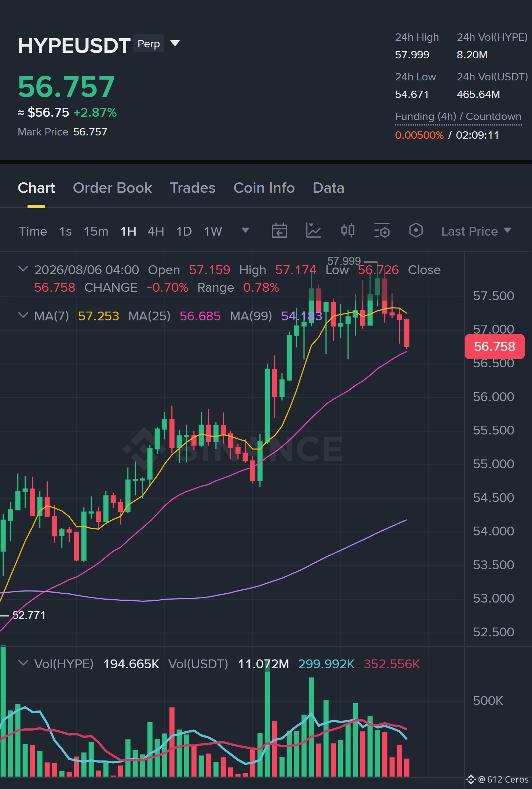Image resolution: width=532 pixels, height=789 pixels.
Task: Click the MA(25) value 56.685
Action: 200,316
